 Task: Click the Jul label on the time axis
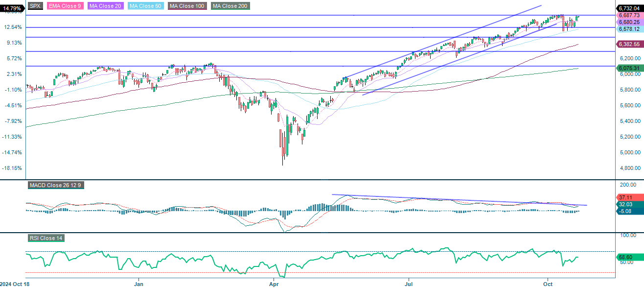point(408,283)
